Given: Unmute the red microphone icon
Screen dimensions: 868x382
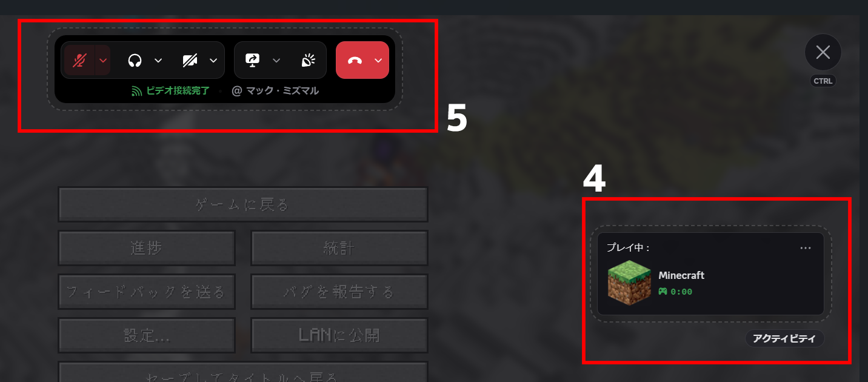Looking at the screenshot, I should coord(79,60).
